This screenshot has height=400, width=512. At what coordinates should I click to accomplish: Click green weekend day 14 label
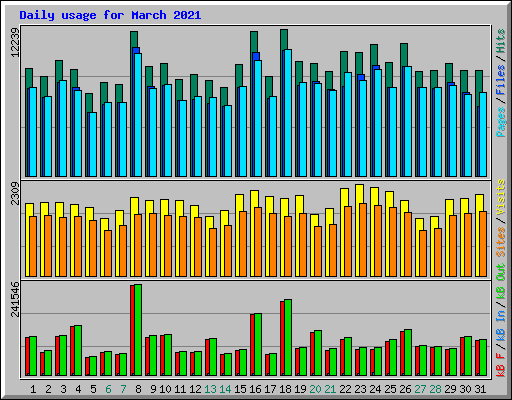225,389
